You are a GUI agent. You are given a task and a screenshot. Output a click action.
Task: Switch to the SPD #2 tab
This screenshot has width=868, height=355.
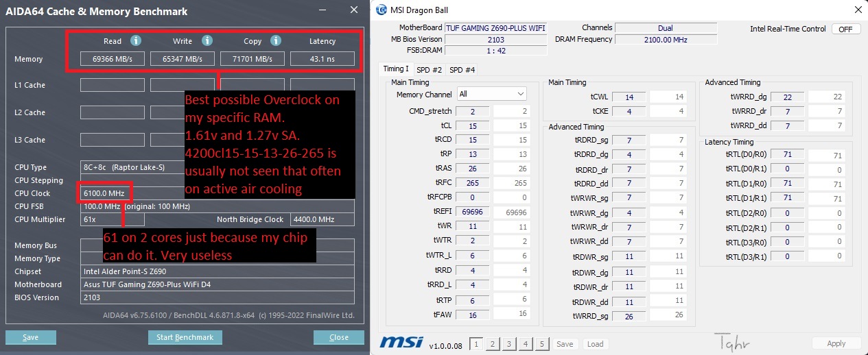(429, 69)
